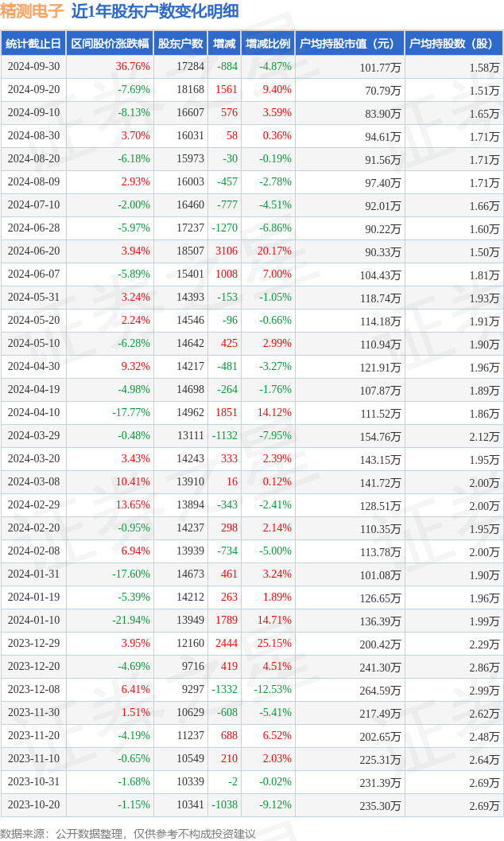
Task: Select the 2024-06-20 row date
Action: click(34, 251)
